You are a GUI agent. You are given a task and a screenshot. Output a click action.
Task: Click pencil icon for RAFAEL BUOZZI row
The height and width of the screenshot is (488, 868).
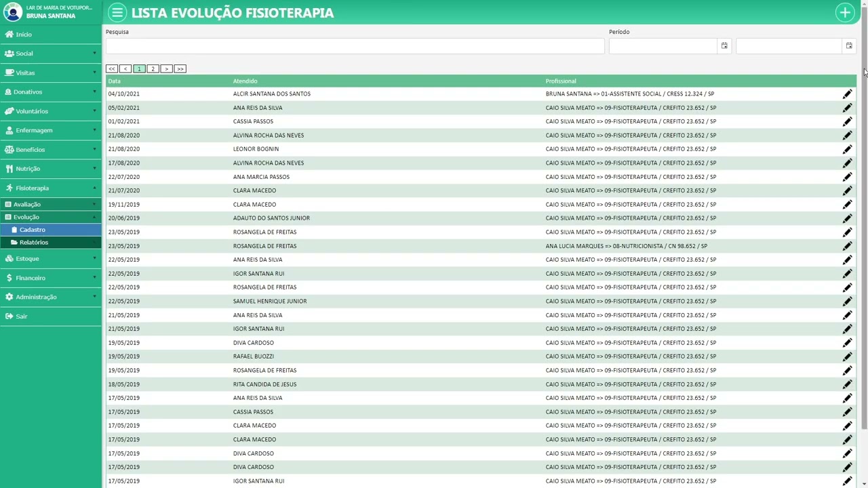pyautogui.click(x=847, y=357)
